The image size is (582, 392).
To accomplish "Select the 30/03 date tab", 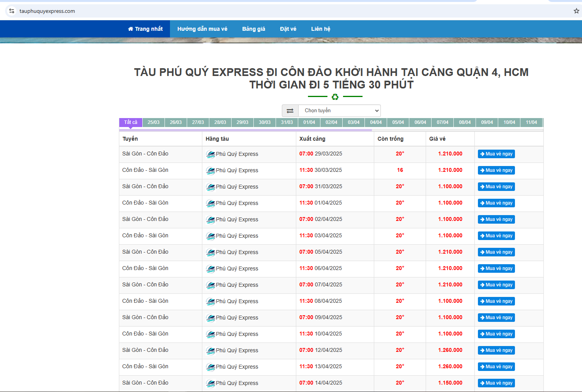I will [x=265, y=122].
